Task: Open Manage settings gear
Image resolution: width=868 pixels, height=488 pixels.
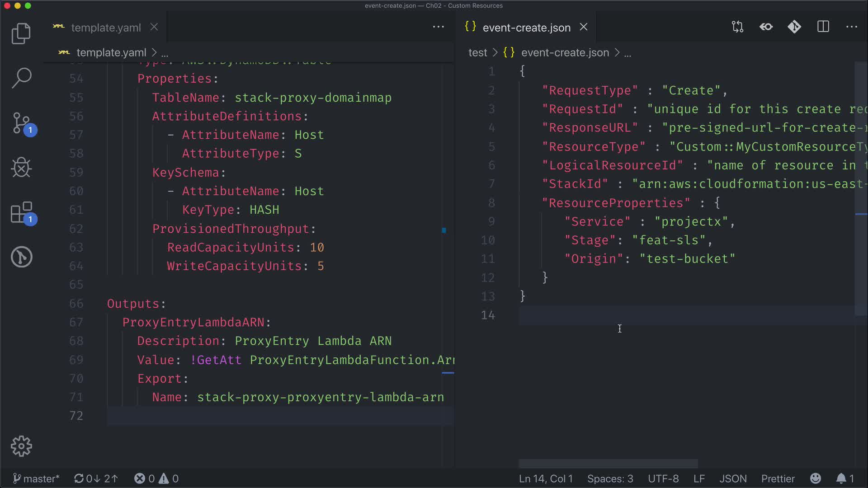Action: [x=21, y=446]
